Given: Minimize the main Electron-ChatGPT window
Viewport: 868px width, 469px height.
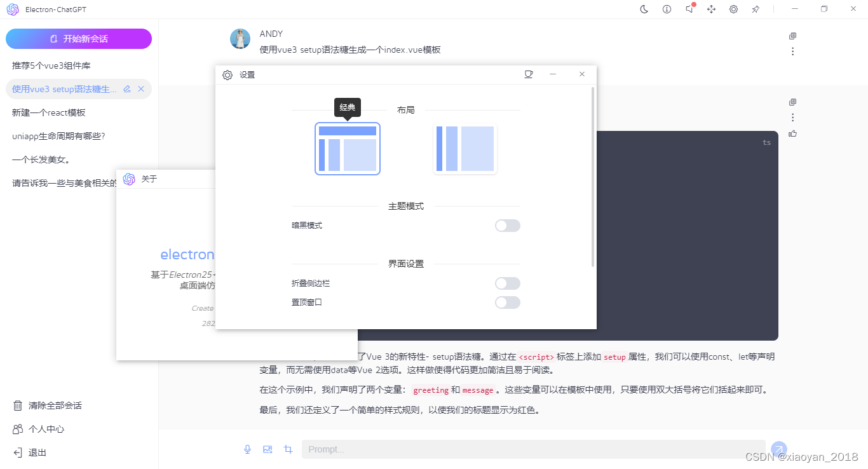Looking at the screenshot, I should pos(795,9).
